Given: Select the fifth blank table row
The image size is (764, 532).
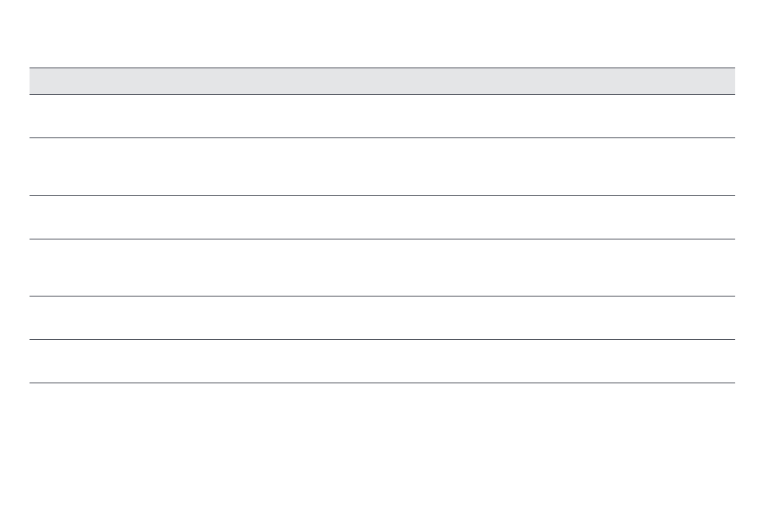Looking at the screenshot, I should pyautogui.click(x=382, y=318).
